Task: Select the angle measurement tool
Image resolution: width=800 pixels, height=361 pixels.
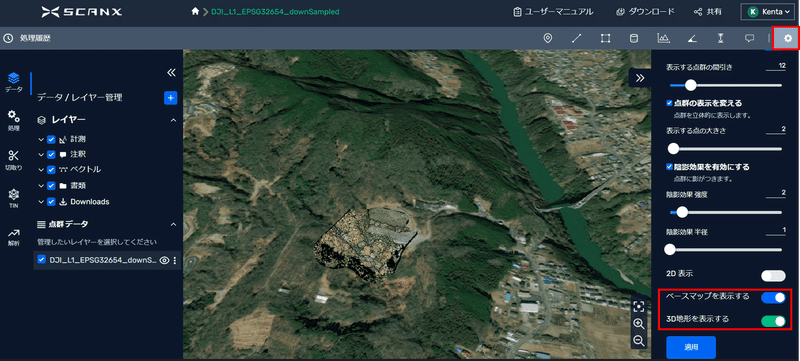Action: pos(692,38)
